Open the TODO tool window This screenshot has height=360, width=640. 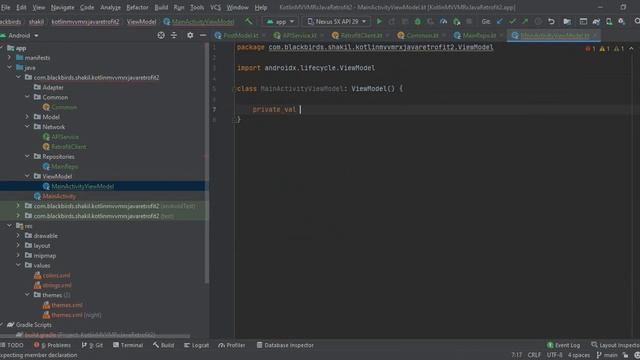coord(12,345)
